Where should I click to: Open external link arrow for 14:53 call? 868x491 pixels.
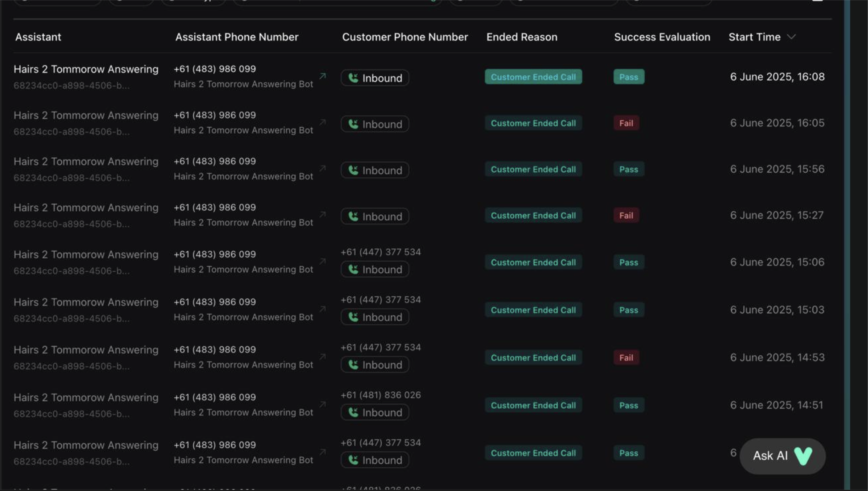pos(323,357)
